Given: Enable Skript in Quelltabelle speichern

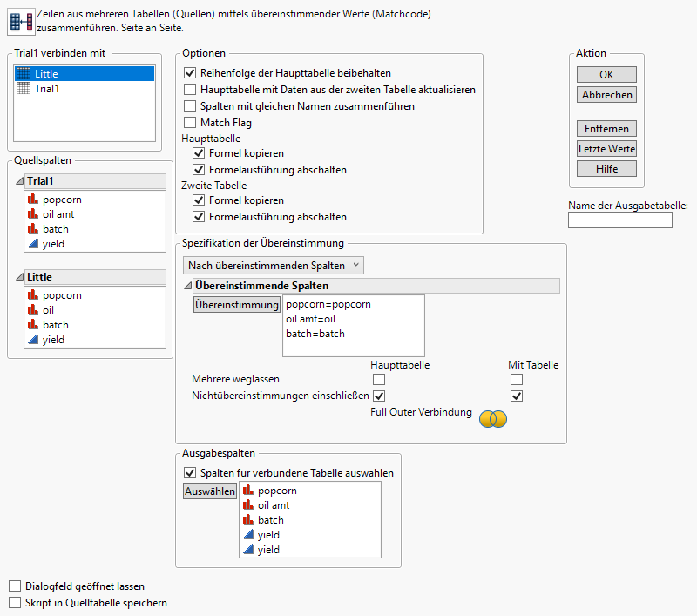Looking at the screenshot, I should click(x=15, y=603).
